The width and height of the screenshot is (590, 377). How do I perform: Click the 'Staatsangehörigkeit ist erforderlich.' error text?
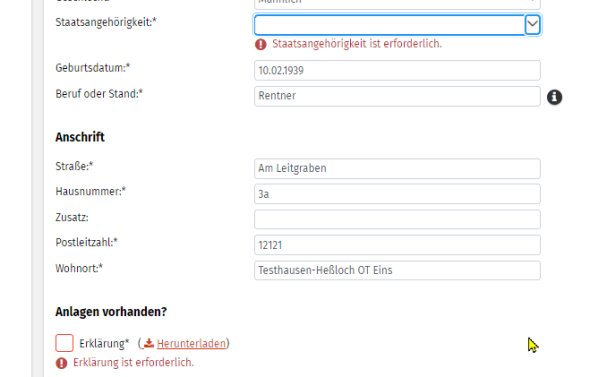[x=357, y=44]
